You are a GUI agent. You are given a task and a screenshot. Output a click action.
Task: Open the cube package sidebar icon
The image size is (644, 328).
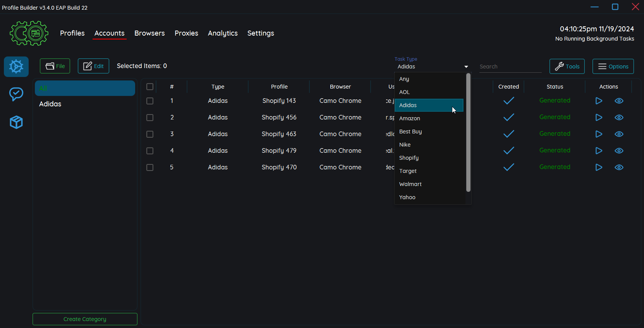(16, 122)
